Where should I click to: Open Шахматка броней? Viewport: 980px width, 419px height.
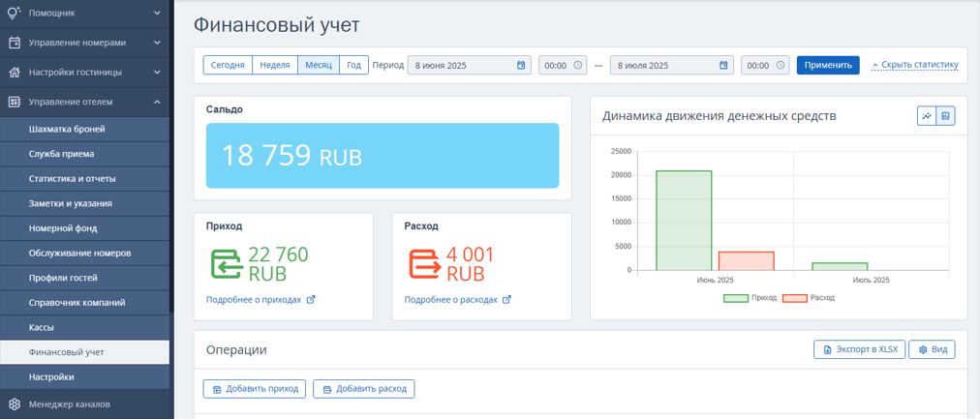84,130
